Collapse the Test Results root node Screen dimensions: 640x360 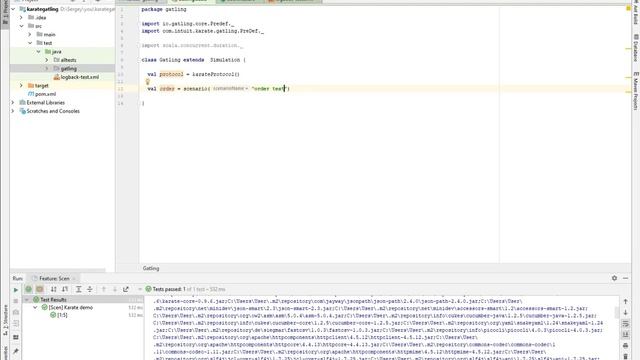[x=27, y=300]
